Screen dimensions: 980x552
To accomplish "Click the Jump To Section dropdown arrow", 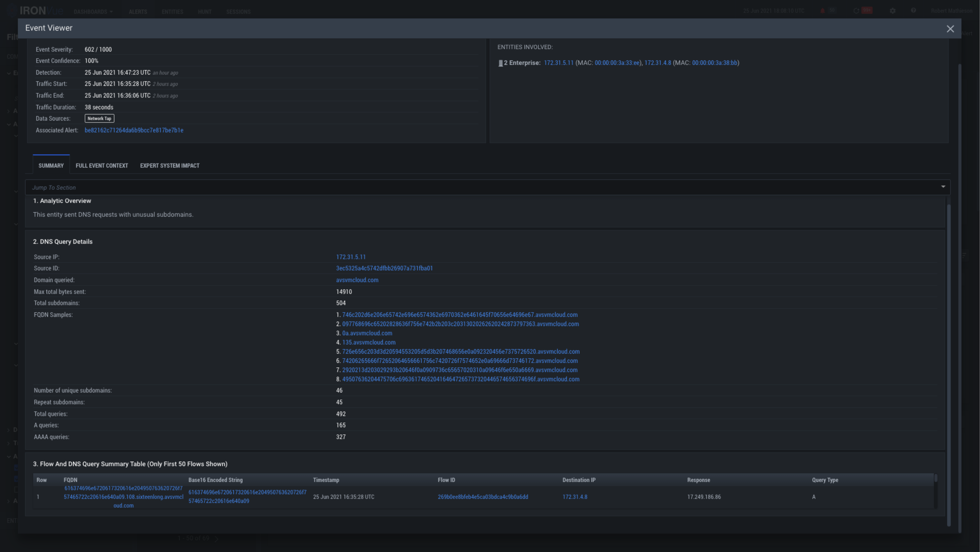I will click(x=943, y=187).
